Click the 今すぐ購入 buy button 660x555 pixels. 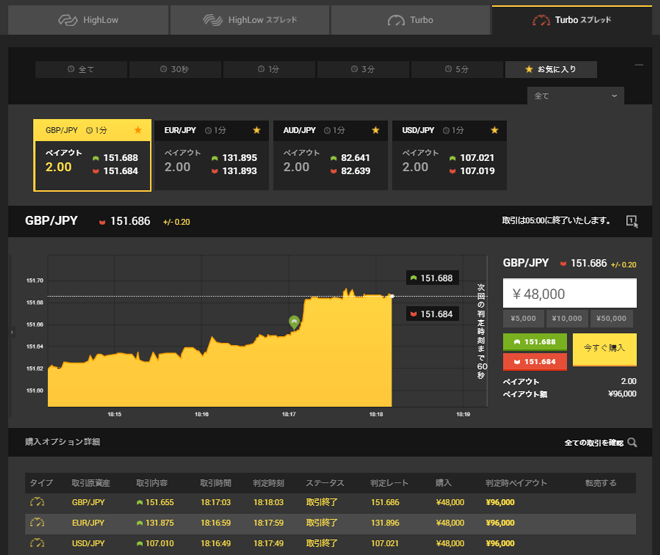coord(604,349)
